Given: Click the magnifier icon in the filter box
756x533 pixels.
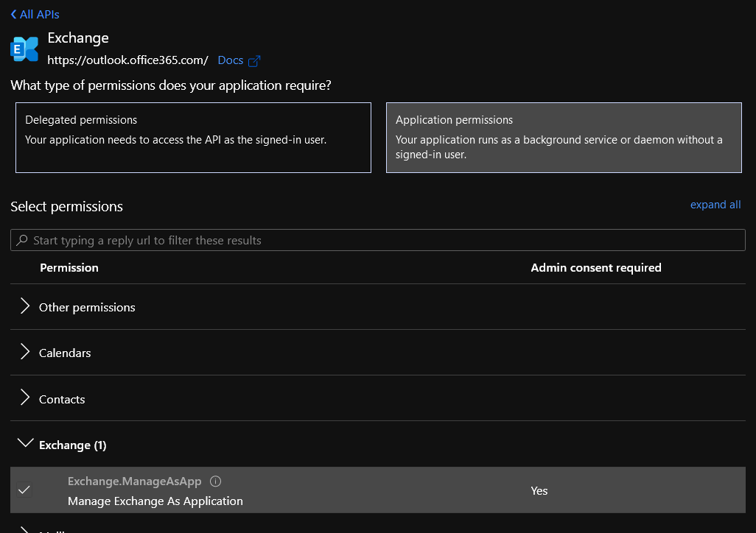Looking at the screenshot, I should [22, 241].
